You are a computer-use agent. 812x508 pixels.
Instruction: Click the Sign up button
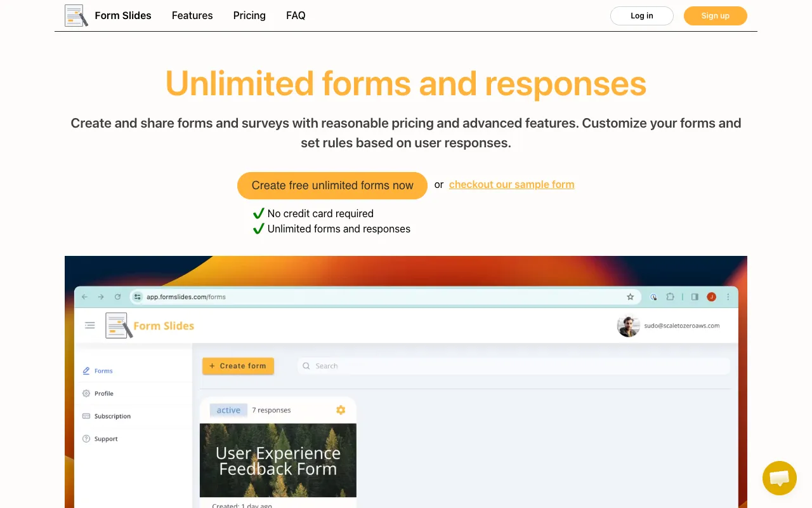[716, 16]
